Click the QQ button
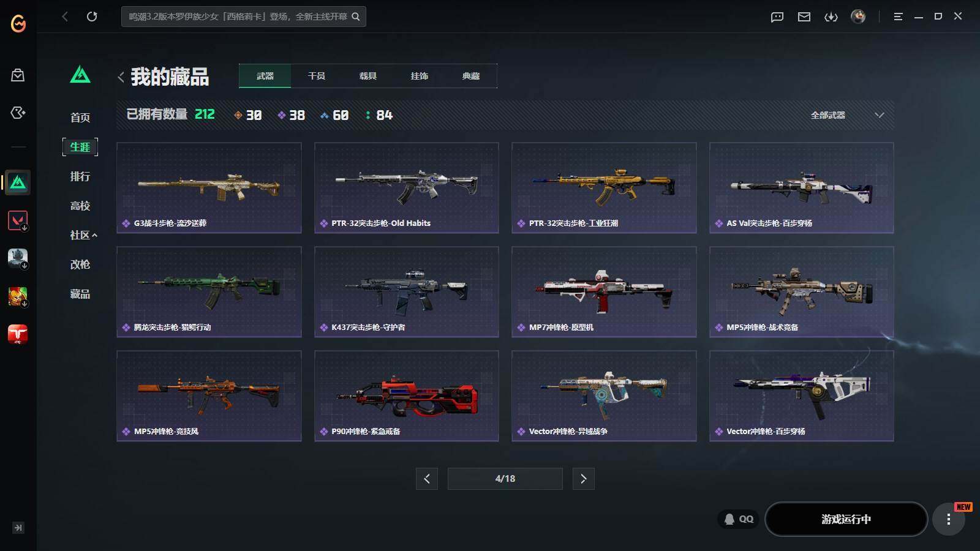The image size is (980, 551). click(x=739, y=519)
